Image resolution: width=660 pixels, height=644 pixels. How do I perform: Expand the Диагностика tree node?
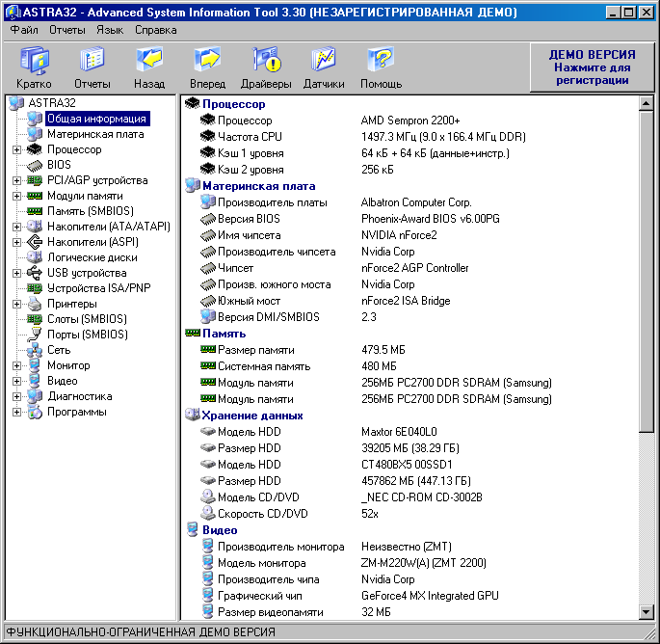pos(16,397)
